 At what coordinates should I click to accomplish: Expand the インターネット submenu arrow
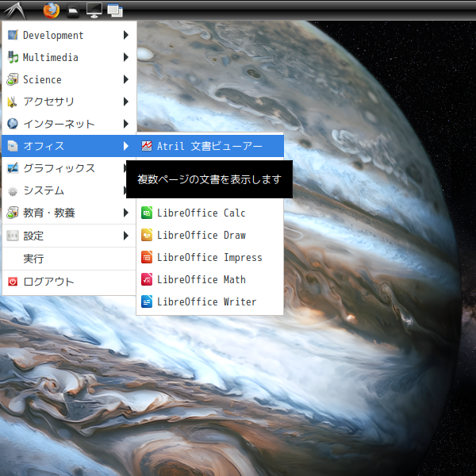(x=125, y=124)
